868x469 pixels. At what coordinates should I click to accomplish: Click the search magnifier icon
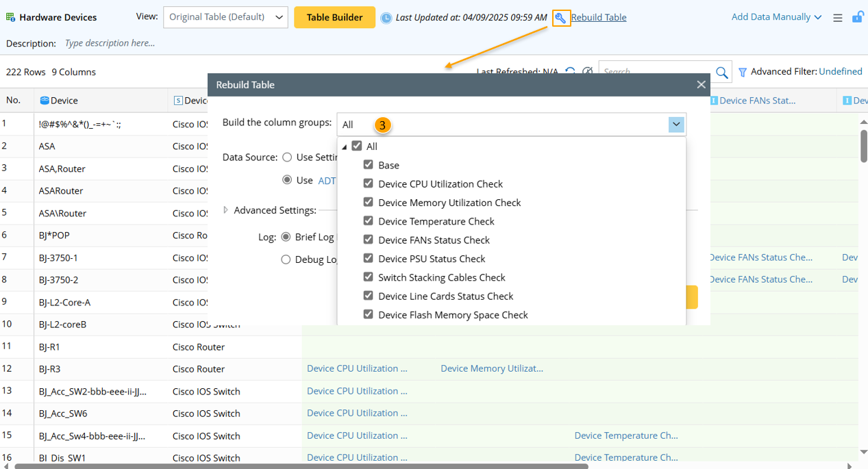tap(721, 72)
